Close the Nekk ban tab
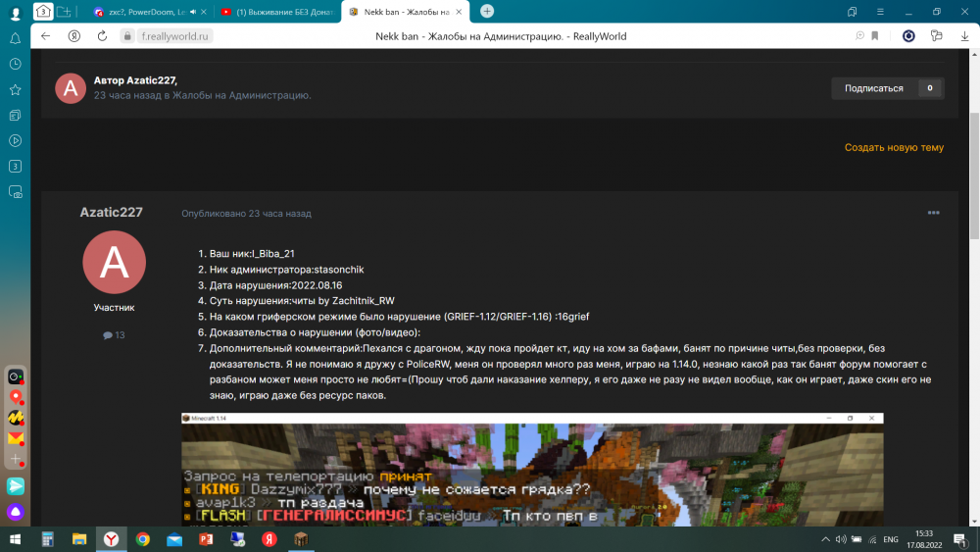Image resolution: width=980 pixels, height=552 pixels. 459,12
